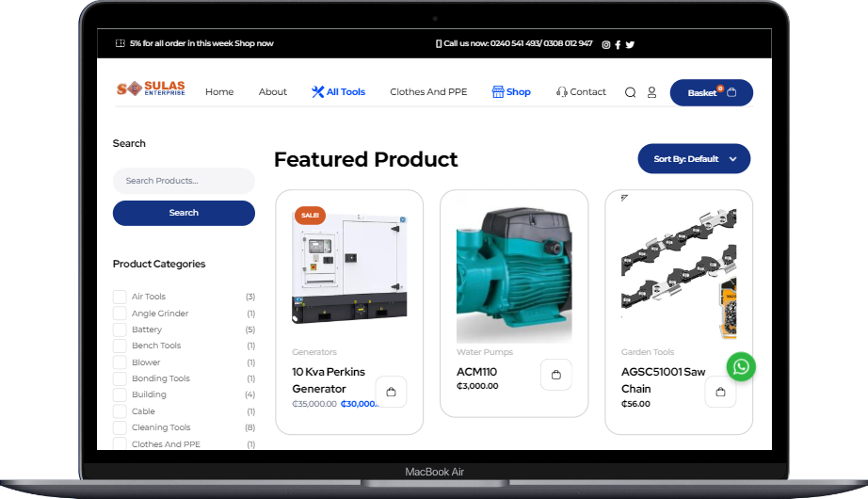Open the ACM110 product title
868x499 pixels.
[476, 372]
